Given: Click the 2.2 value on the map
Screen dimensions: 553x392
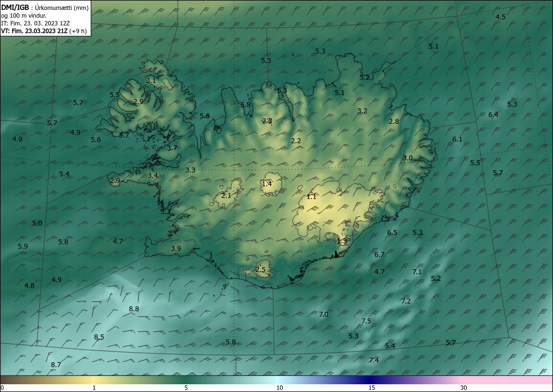Looking at the screenshot, I should pyautogui.click(x=296, y=140).
